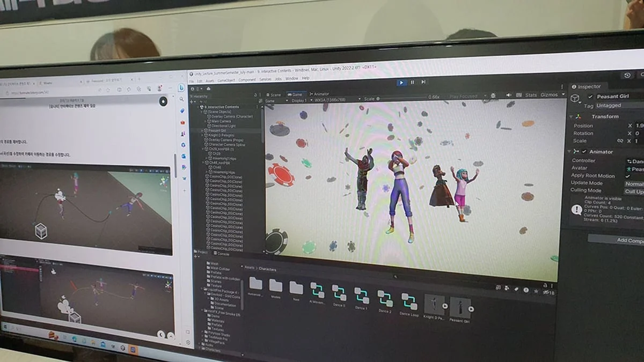This screenshot has width=644, height=362.
Task: Click the Characters breadcrumb in Project
Action: tap(268, 269)
